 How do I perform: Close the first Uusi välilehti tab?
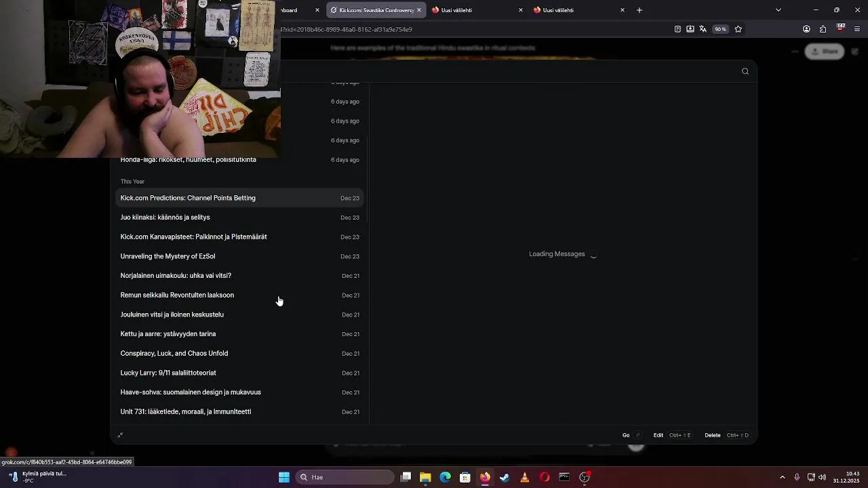[x=520, y=10]
